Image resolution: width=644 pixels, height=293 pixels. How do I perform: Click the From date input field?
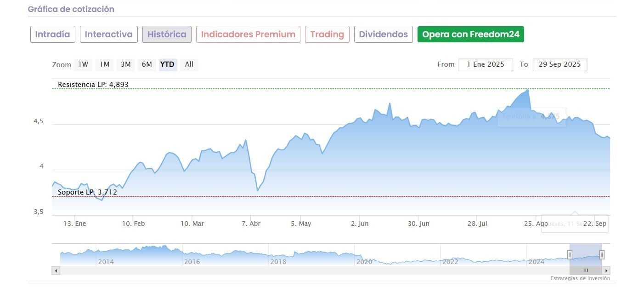tap(486, 64)
